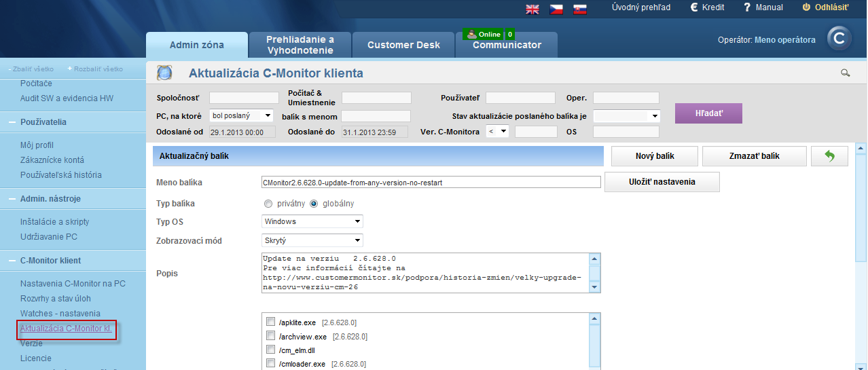The height and width of the screenshot is (370, 868).
Task: Open the Typ OS Windows dropdown
Action: 312,221
